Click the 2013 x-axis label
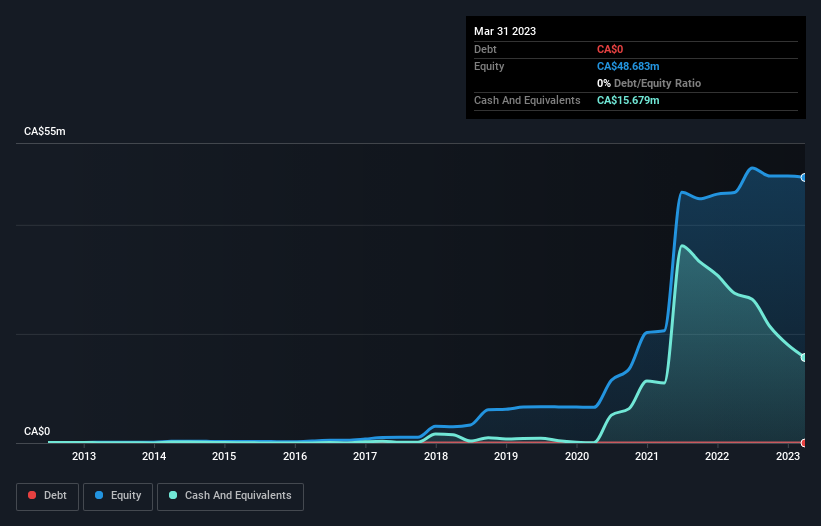821x526 pixels. [84, 456]
